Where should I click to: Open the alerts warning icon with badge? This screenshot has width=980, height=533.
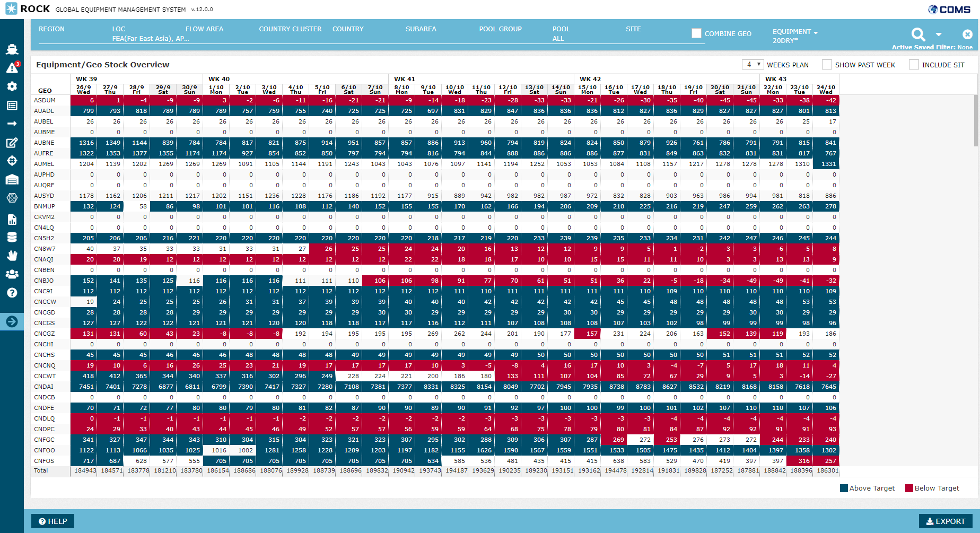[x=12, y=68]
